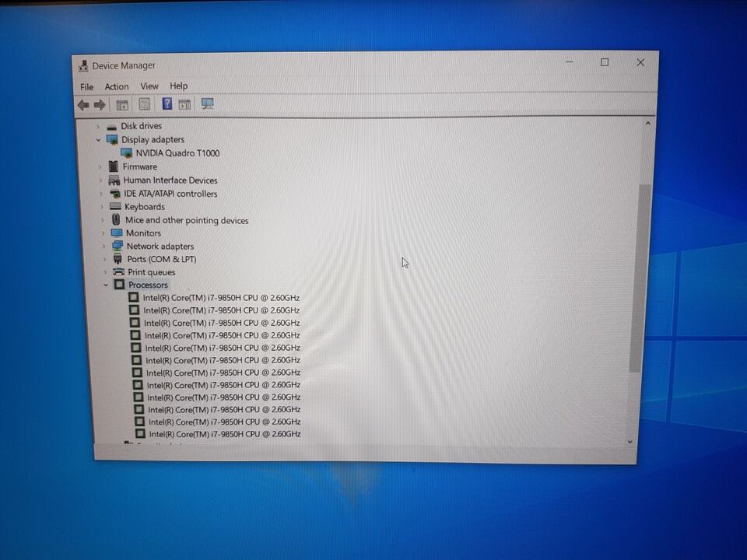
Task: Click the Device Manager title bar icon
Action: pyautogui.click(x=83, y=65)
